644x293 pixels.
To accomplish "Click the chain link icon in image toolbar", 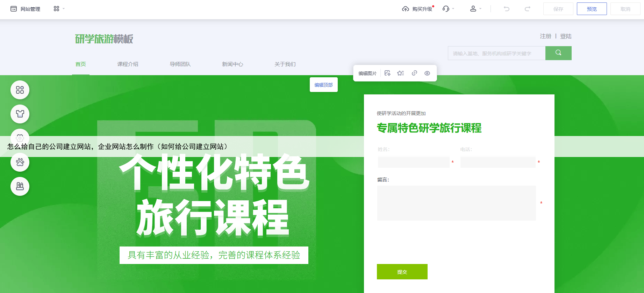I will (414, 73).
